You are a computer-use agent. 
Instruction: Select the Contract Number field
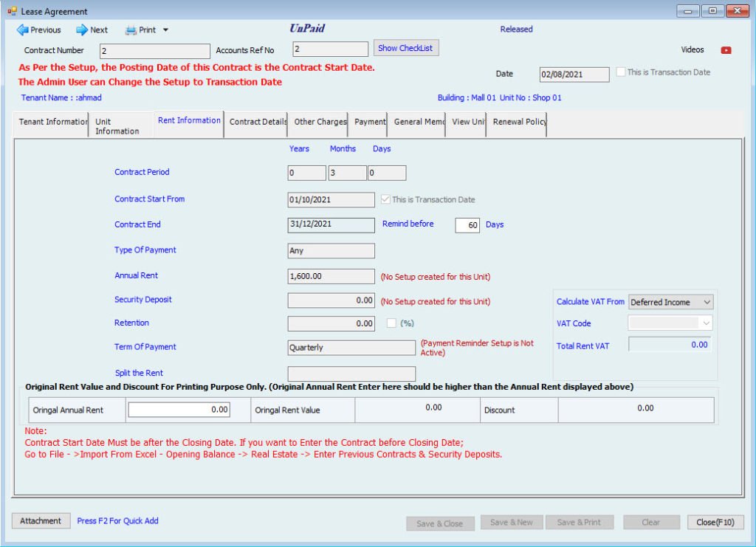click(154, 51)
